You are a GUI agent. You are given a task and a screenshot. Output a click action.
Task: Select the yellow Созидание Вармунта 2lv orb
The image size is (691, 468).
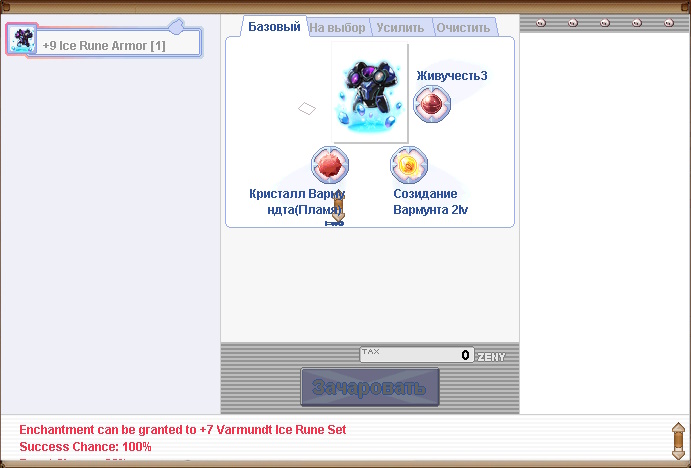[x=408, y=164]
